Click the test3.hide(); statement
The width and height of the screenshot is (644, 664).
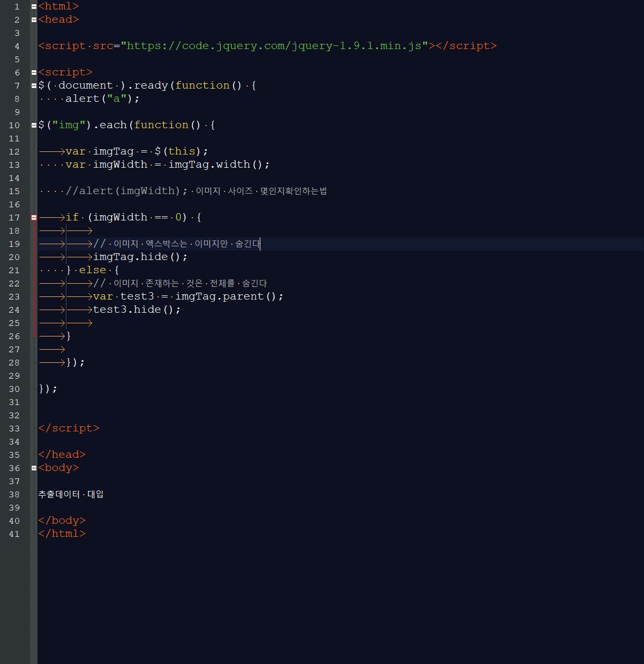pos(137,310)
